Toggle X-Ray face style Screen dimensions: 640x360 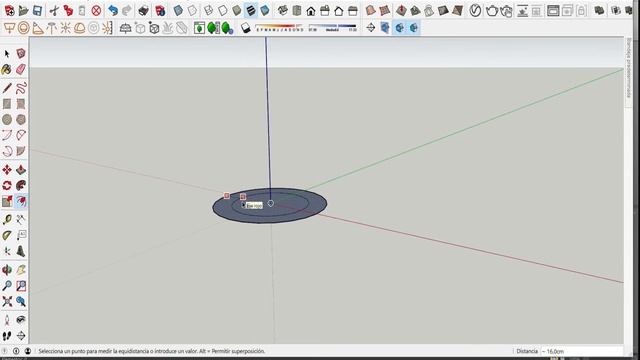tap(178, 11)
